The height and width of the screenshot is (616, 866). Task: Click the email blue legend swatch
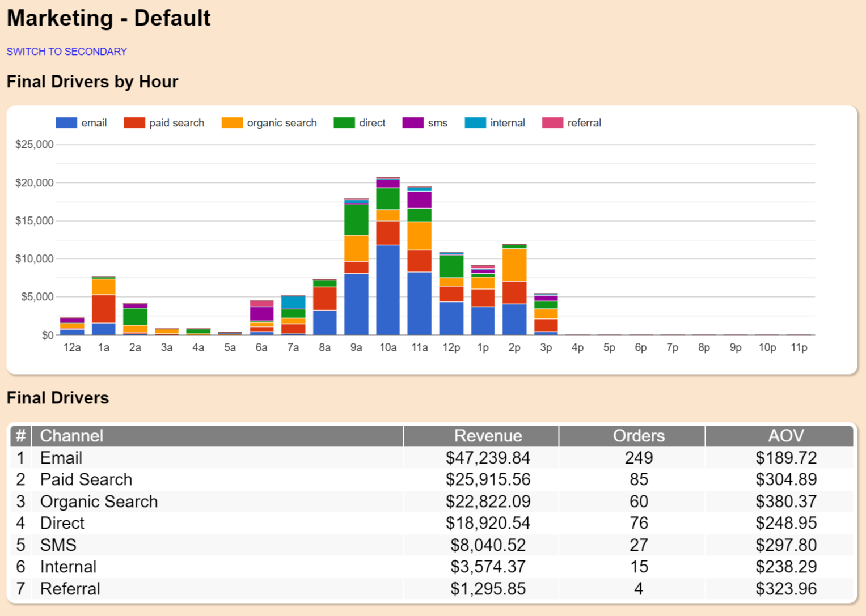click(x=66, y=122)
